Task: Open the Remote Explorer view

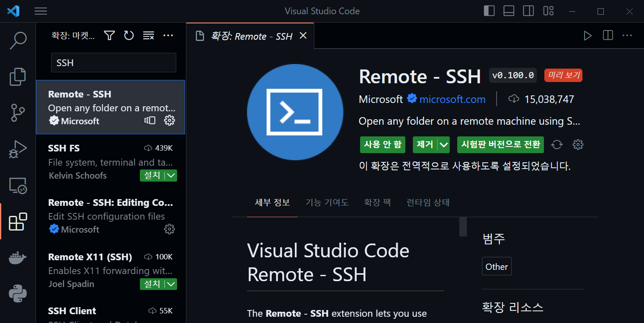Action: click(18, 185)
